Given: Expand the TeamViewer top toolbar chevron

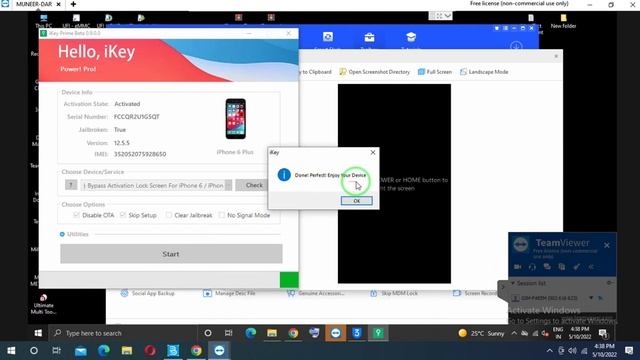Looking at the screenshot, I should pyautogui.click(x=448, y=16).
